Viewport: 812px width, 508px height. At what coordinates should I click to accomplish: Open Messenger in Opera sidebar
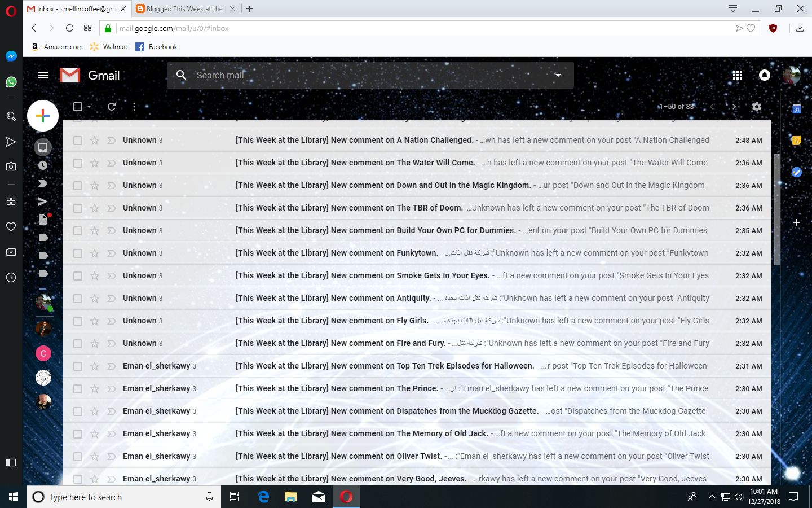coord(11,56)
